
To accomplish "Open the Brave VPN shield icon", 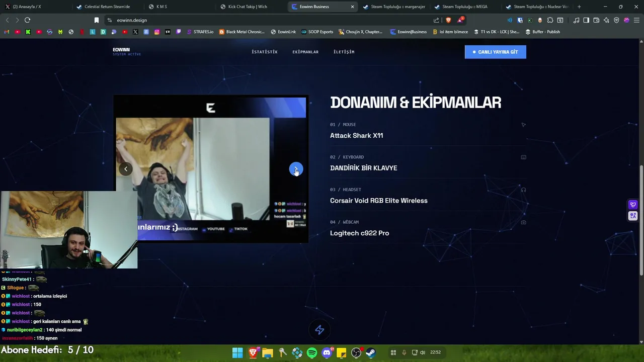I will pos(616,20).
